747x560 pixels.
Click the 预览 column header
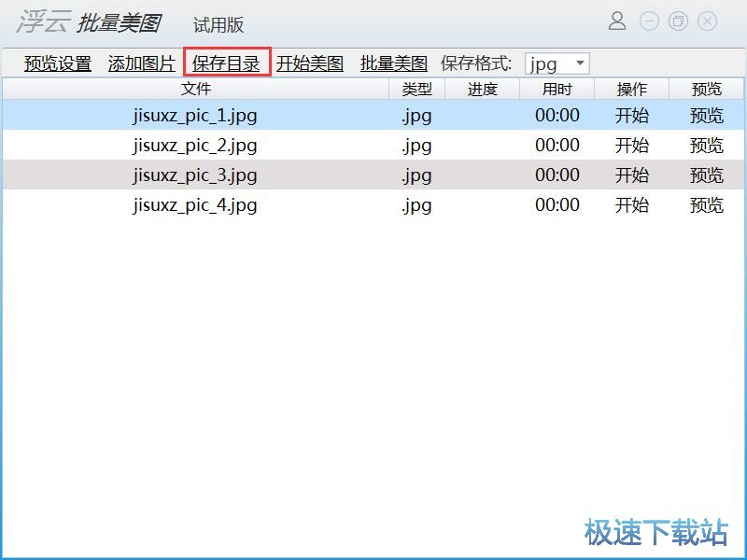coord(707,89)
